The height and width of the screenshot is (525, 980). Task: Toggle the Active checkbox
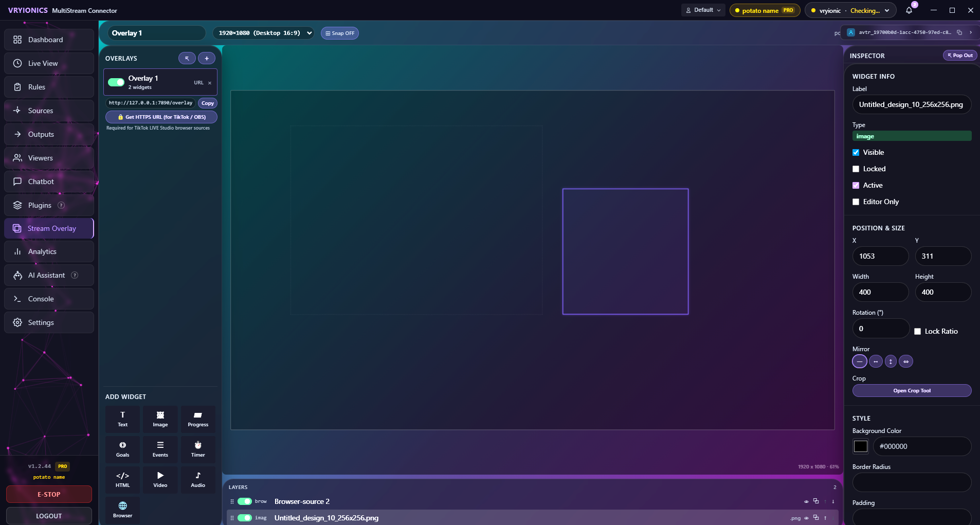pos(856,186)
